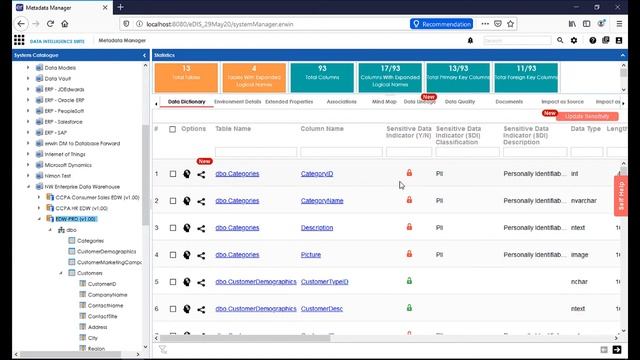640x360 pixels.
Task: Click the notifications bell icon
Action: coord(470,40)
